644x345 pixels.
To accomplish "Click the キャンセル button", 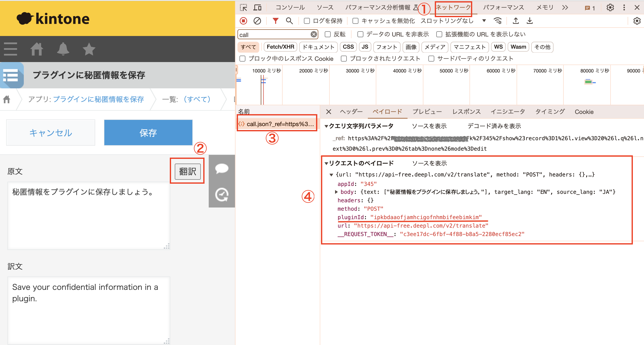I will [51, 133].
